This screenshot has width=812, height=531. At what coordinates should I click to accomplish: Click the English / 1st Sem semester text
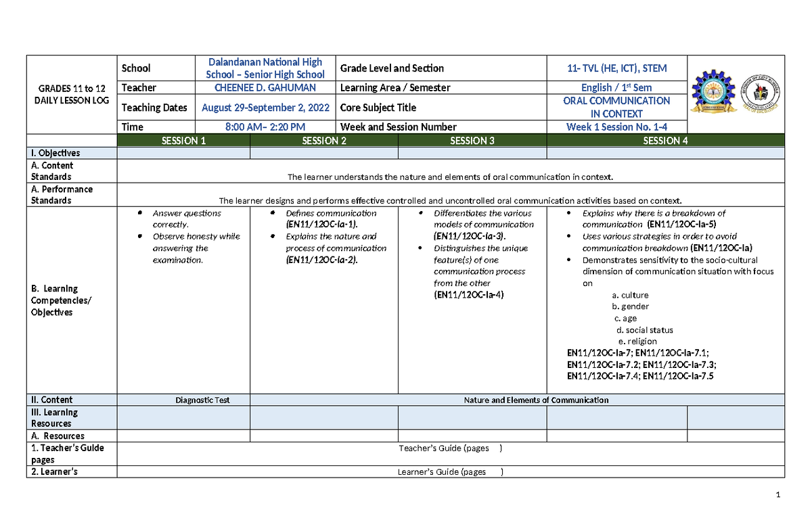[616, 87]
